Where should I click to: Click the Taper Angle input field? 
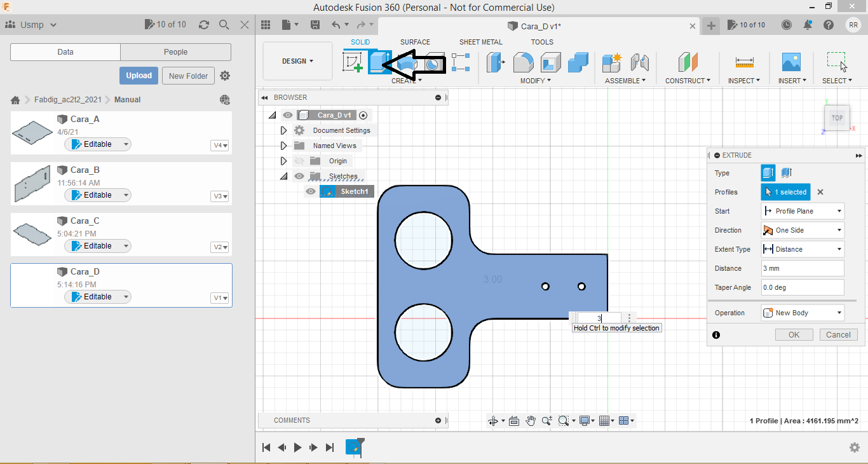[803, 287]
